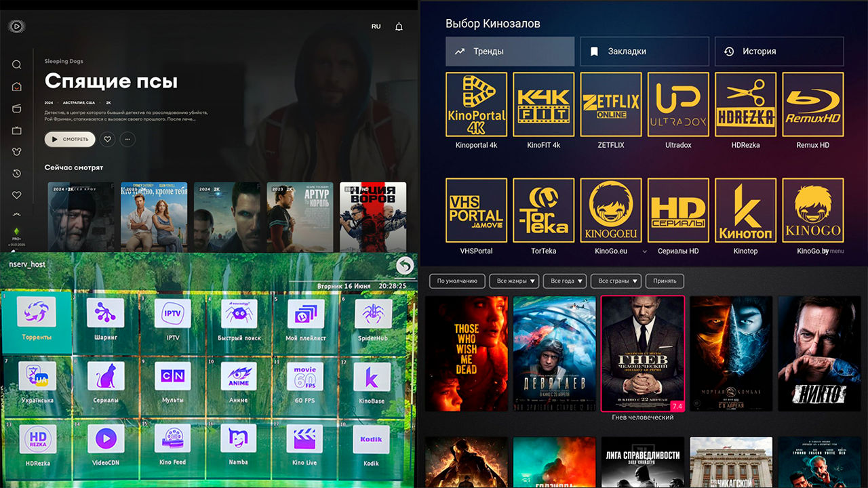Launch TorTeka from the cinema hall grid
The image size is (868, 488).
tap(544, 209)
